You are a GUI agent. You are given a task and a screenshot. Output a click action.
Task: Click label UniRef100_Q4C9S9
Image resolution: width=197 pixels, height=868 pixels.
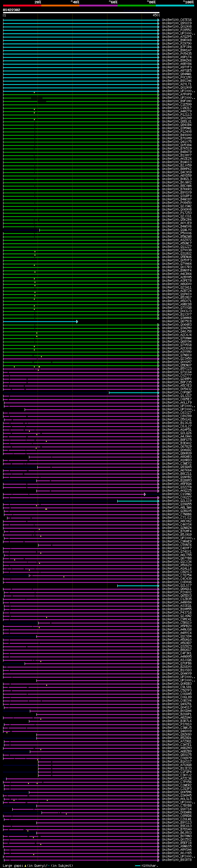(177, 172)
